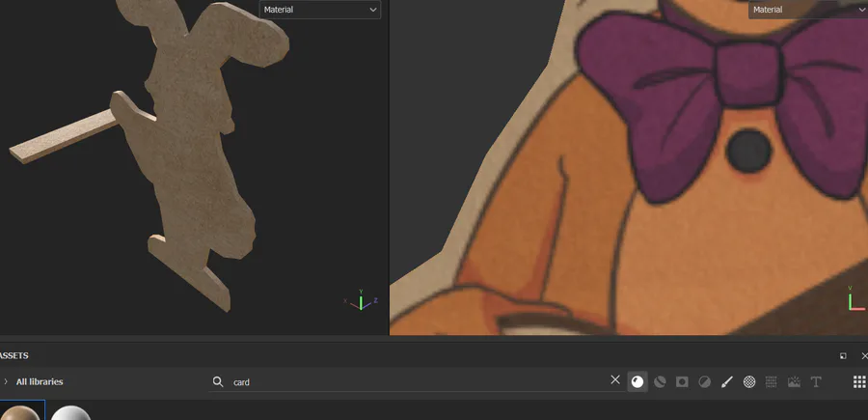Image resolution: width=868 pixels, height=420 pixels.
Task: Select the white material thumbnail
Action: (70, 412)
